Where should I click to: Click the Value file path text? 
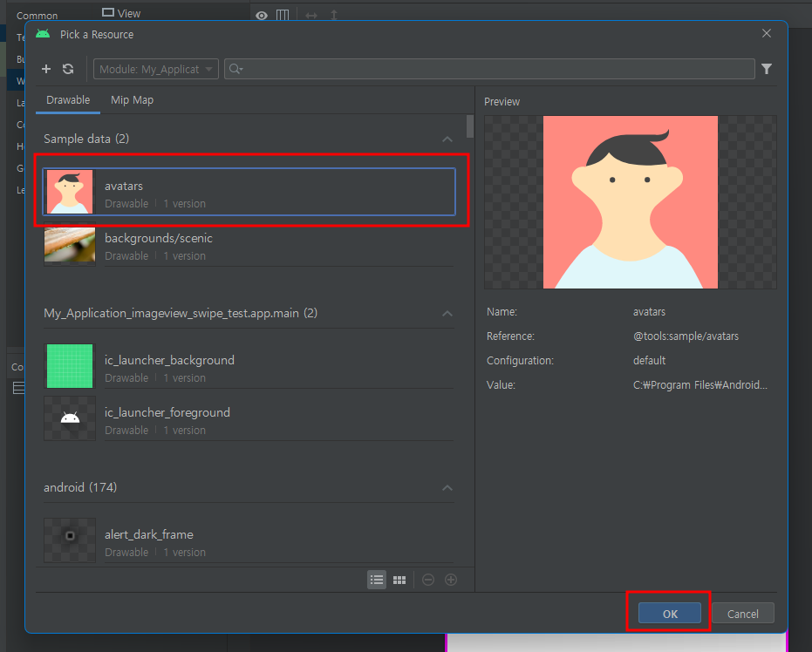700,385
